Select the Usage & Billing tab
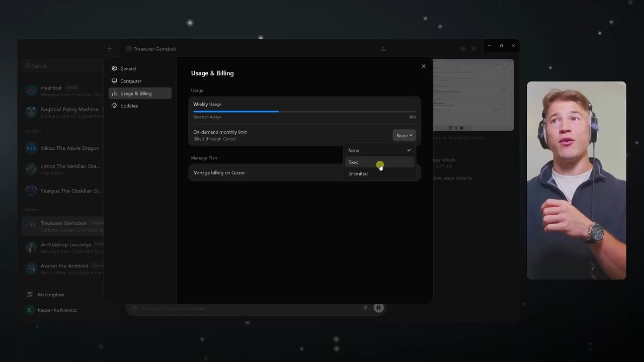Image resolution: width=644 pixels, height=362 pixels. (x=140, y=93)
